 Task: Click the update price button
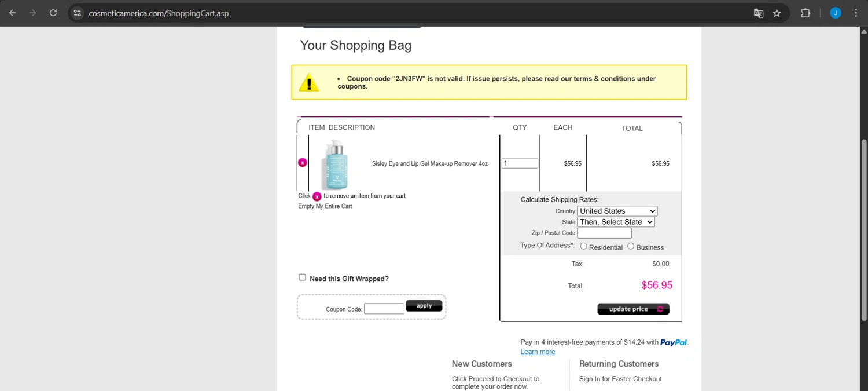(x=633, y=309)
